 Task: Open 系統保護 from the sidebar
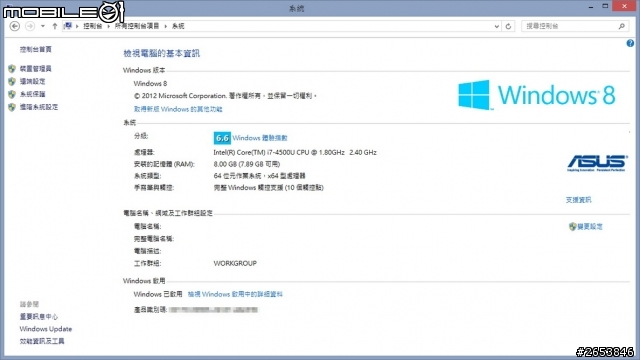click(32, 94)
